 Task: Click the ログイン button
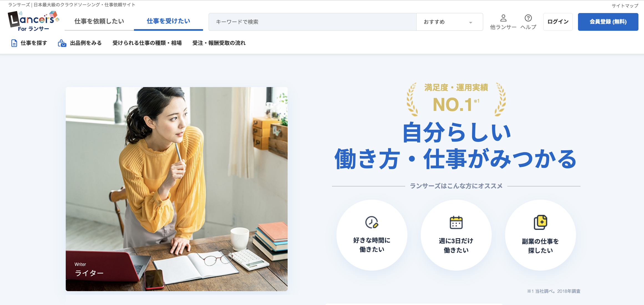coord(558,22)
